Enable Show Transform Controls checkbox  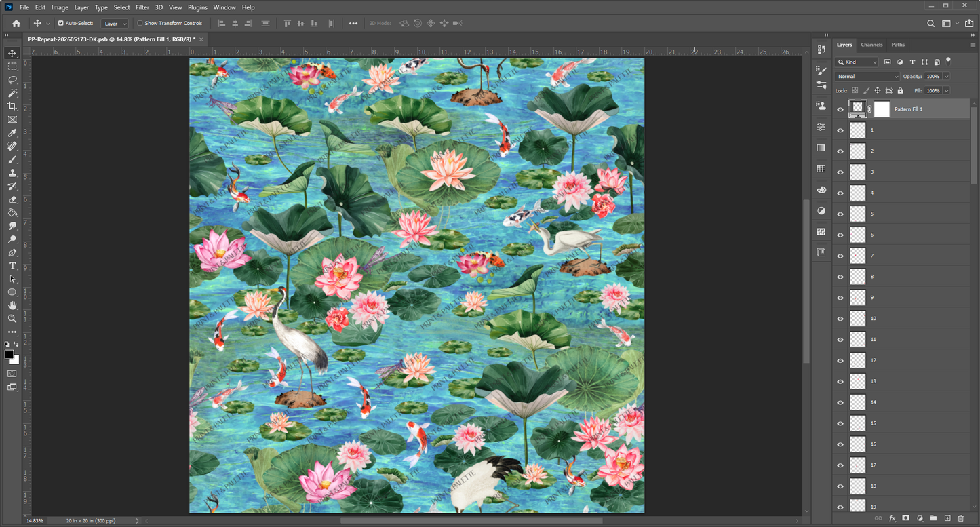point(140,23)
